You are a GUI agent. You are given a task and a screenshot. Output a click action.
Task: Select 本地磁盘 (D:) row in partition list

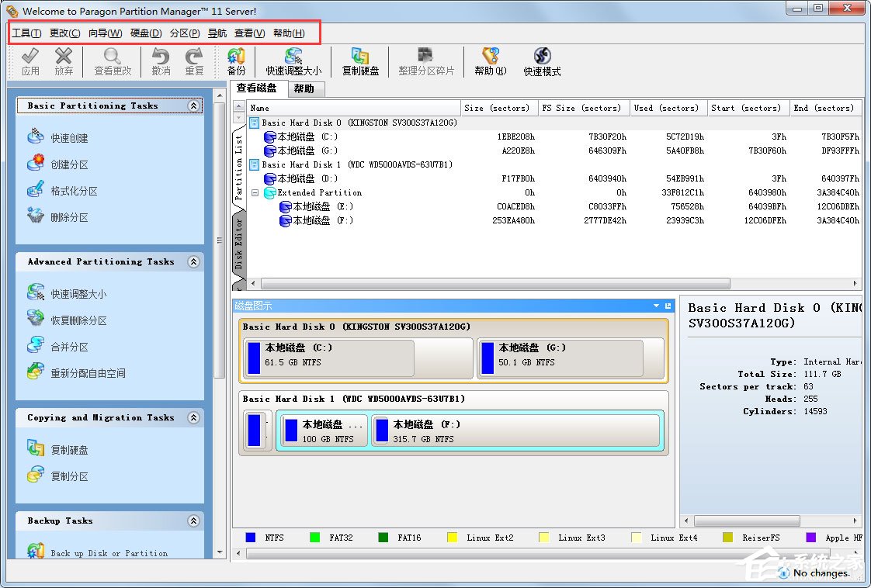[554, 178]
